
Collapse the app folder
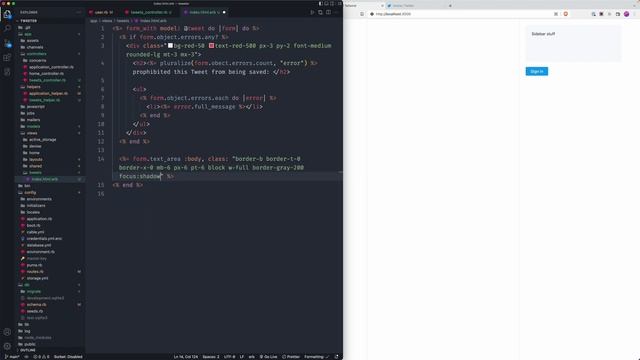point(28,34)
